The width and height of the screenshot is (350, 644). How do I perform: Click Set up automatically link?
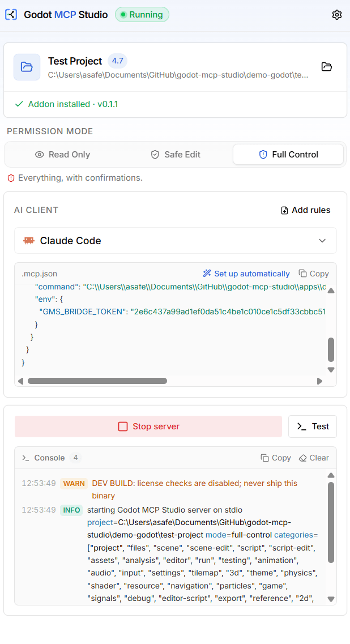coord(246,274)
